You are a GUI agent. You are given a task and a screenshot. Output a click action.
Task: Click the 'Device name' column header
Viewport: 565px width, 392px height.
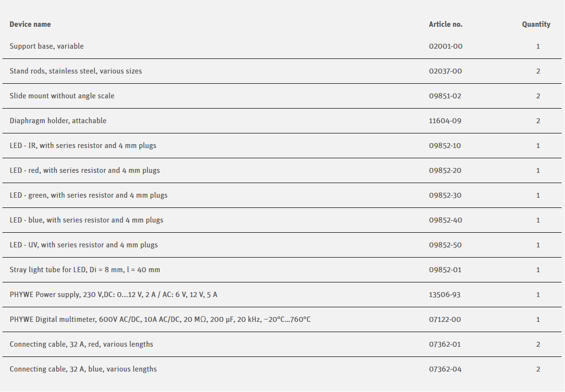tap(30, 24)
